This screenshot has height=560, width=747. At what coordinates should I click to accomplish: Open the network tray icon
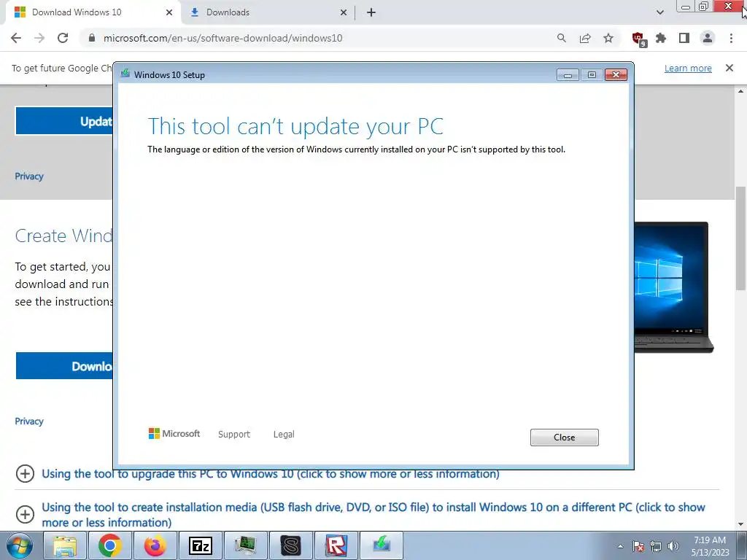click(x=656, y=546)
